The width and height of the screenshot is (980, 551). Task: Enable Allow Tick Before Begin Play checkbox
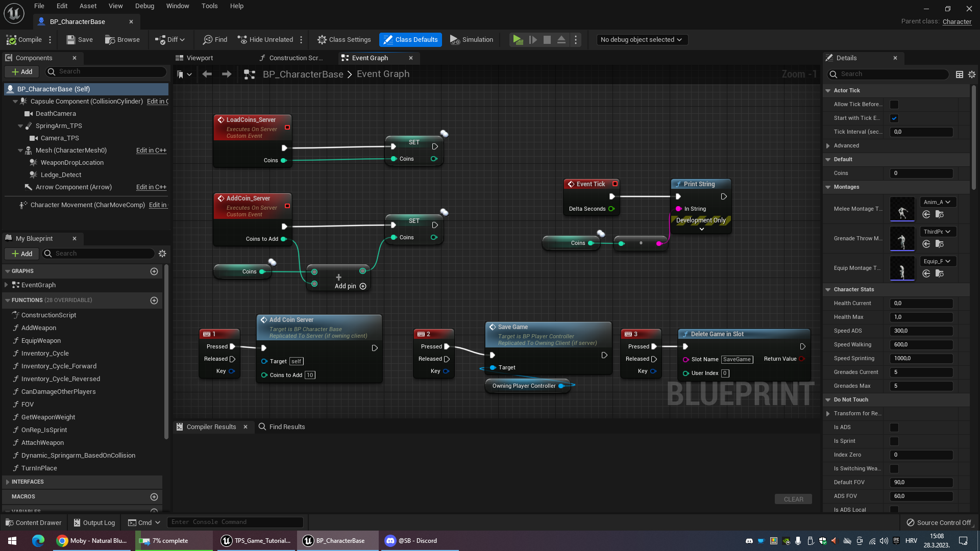pyautogui.click(x=894, y=105)
